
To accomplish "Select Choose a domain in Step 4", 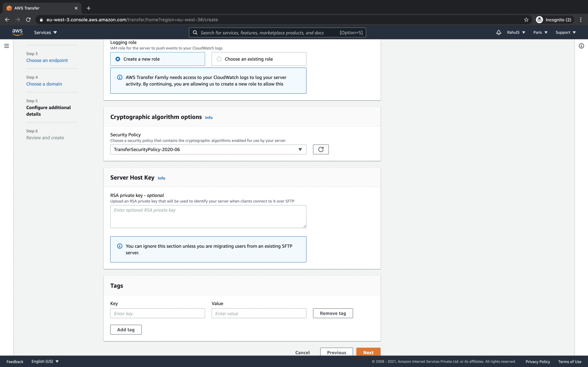I will tap(44, 84).
